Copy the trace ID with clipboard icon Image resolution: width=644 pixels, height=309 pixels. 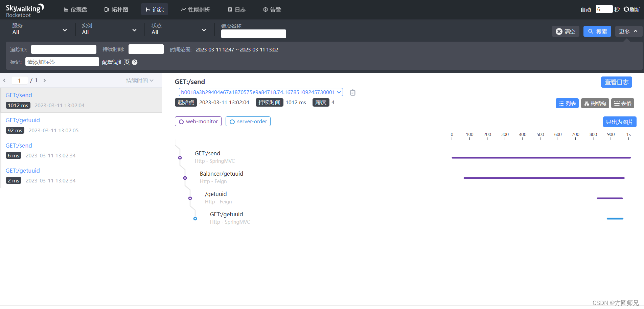pos(353,92)
